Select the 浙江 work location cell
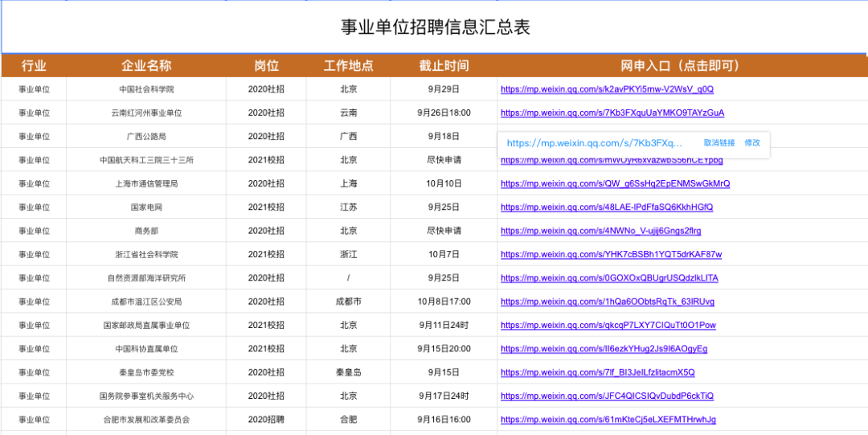The height and width of the screenshot is (435, 868). 348,254
